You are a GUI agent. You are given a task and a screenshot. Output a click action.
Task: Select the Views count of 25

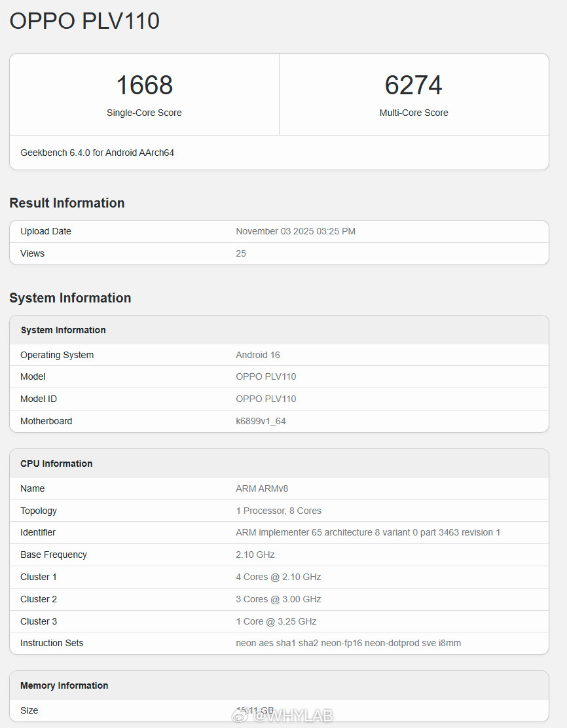(x=240, y=253)
